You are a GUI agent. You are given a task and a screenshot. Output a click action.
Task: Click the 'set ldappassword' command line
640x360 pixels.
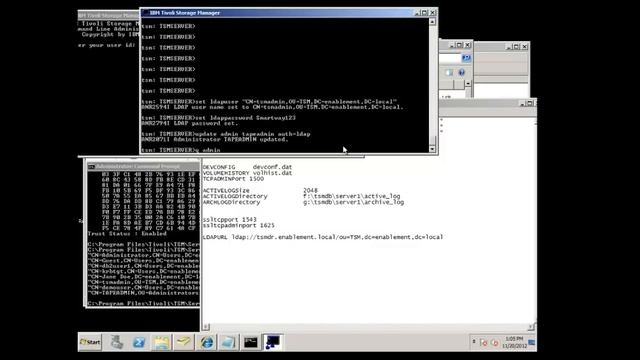(x=218, y=118)
